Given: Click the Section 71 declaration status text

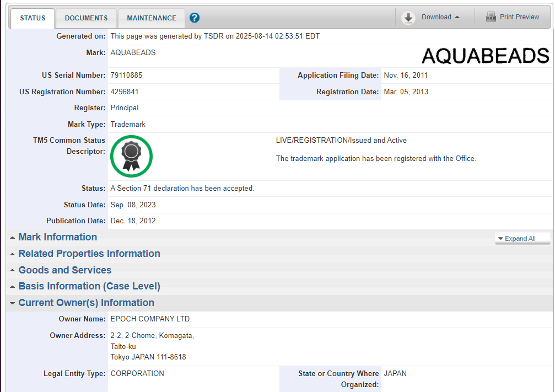Looking at the screenshot, I should click(x=182, y=189).
